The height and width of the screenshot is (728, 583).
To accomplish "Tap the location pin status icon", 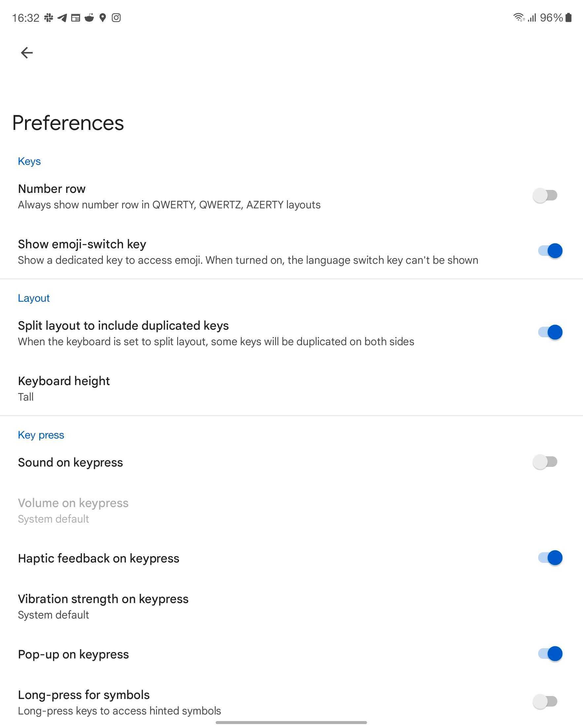I will coord(103,17).
